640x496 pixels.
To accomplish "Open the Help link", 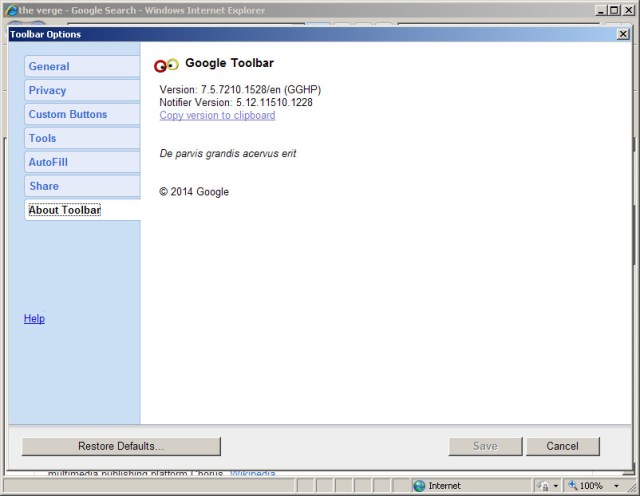I will click(x=34, y=318).
